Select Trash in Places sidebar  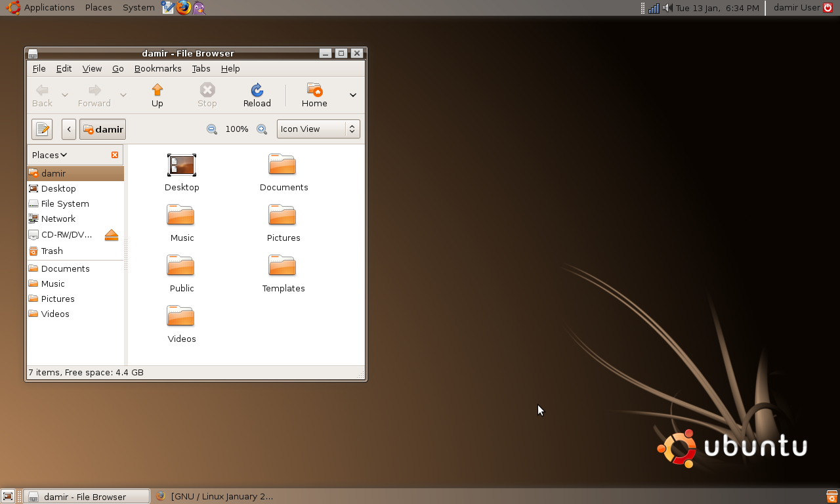tap(75, 251)
